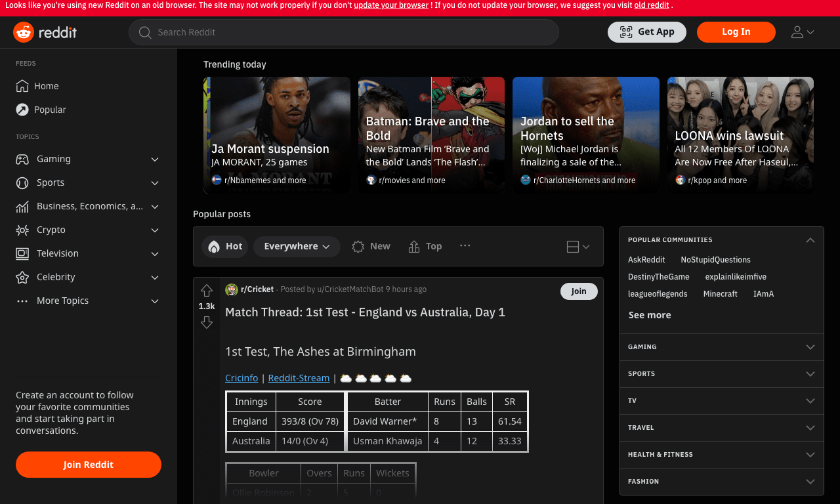Open the LOONA wins lawsuit trending card
This screenshot has width=840, height=504.
740,135
